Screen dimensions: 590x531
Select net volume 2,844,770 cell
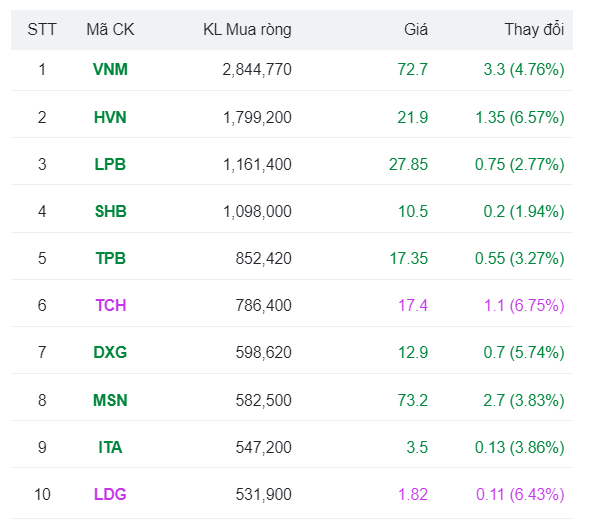coord(257,70)
